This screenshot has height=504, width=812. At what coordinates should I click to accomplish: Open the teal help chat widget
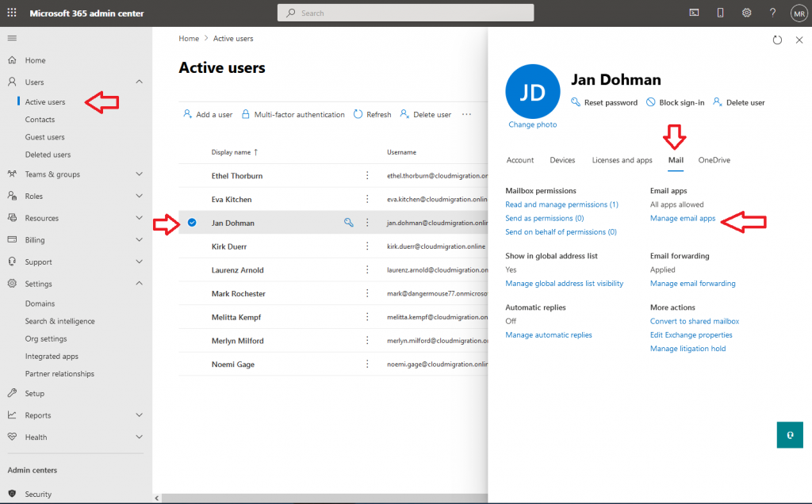pos(790,435)
